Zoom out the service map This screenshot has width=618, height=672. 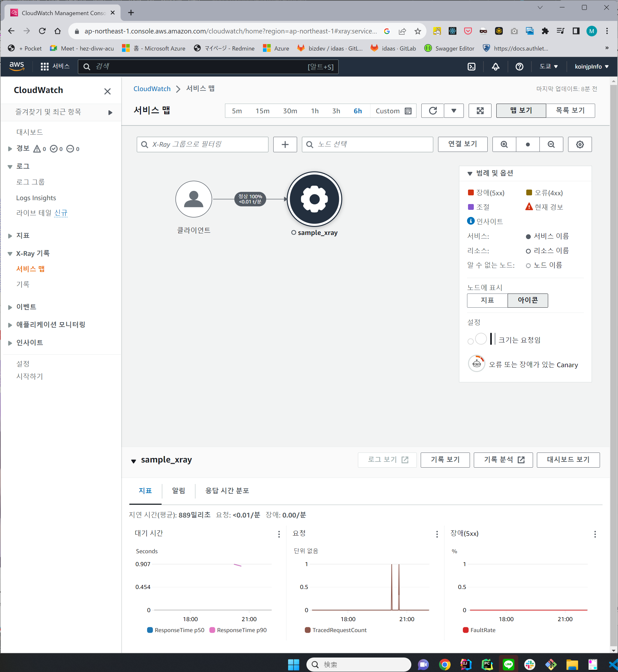pos(551,145)
